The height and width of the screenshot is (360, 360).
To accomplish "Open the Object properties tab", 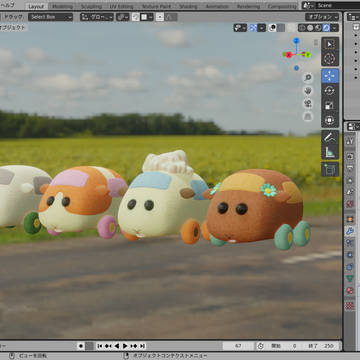I will [350, 219].
